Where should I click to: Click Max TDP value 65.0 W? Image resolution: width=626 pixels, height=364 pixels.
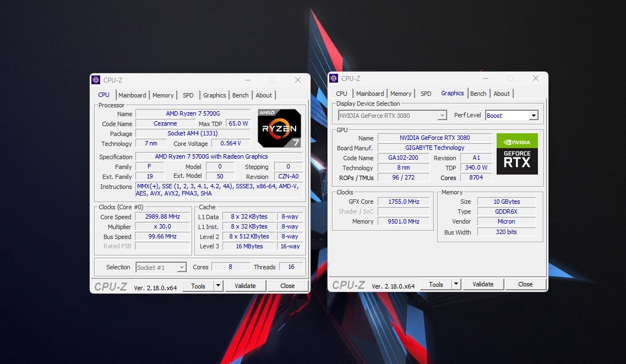(238, 124)
